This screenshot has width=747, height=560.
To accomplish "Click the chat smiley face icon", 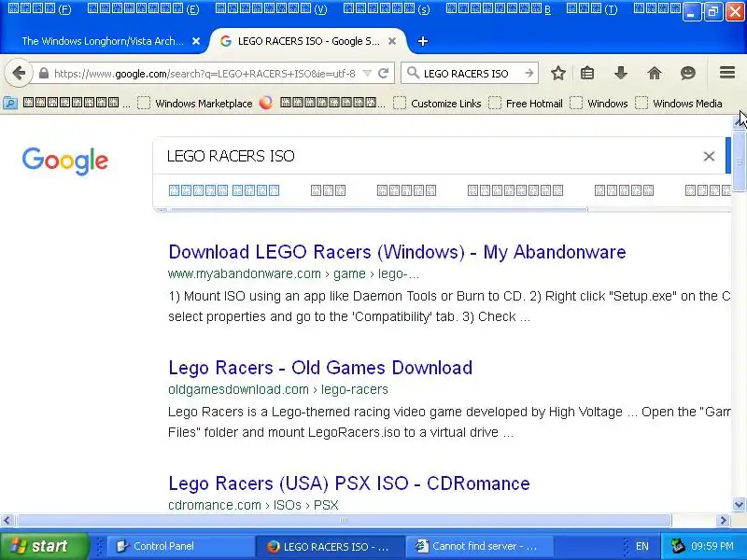I will tap(688, 74).
